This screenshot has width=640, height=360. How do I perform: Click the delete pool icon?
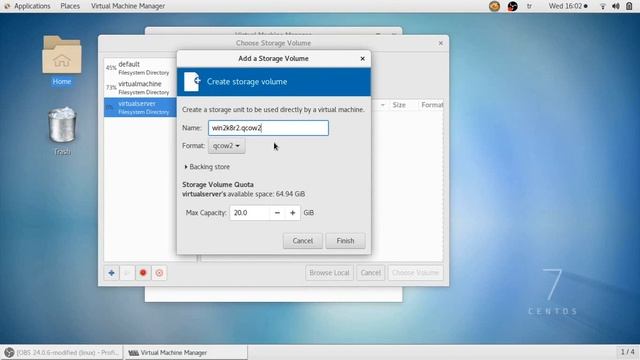pos(159,273)
